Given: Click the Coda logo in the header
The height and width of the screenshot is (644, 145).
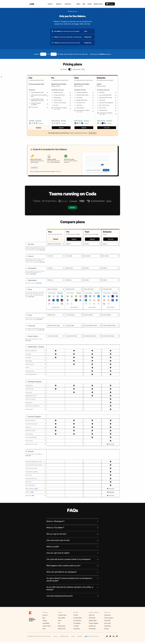Looking at the screenshot, I should [32, 4].
